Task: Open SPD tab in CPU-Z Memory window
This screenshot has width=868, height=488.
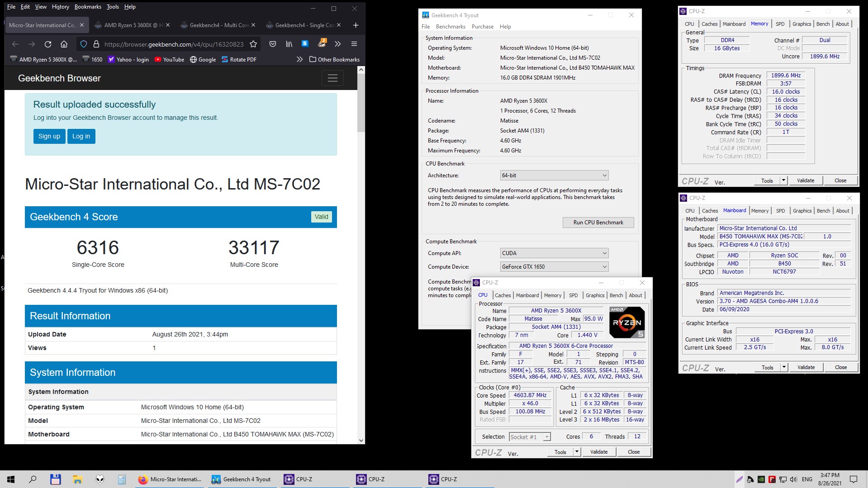Action: (780, 24)
